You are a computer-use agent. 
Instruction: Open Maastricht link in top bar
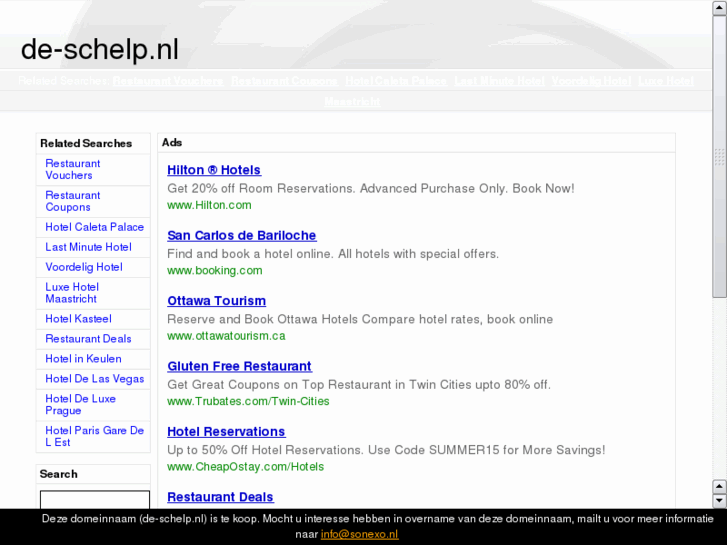click(x=352, y=102)
